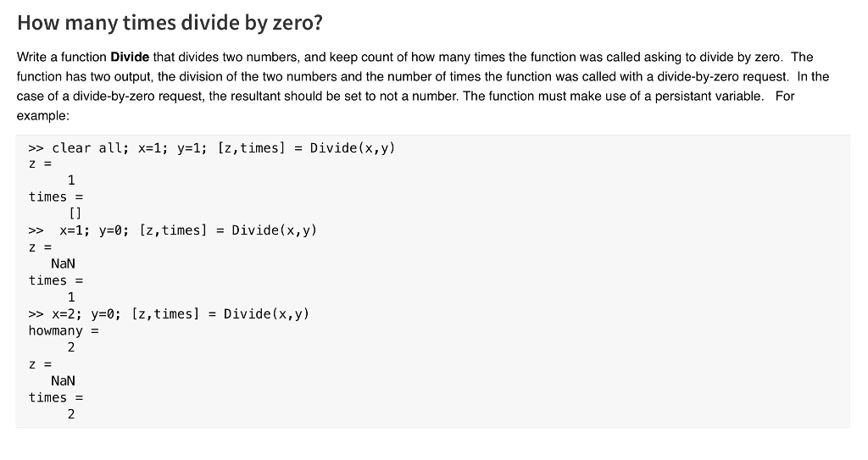Click the first "z =" output label
868x460 pixels.
(40, 163)
